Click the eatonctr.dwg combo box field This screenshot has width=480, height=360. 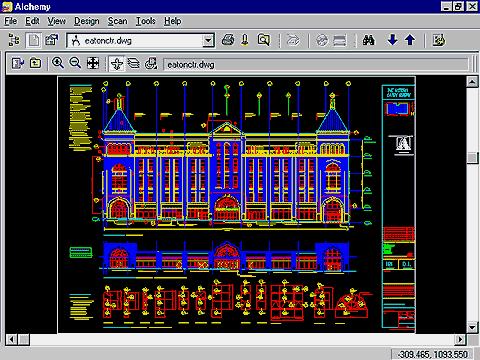[140, 41]
